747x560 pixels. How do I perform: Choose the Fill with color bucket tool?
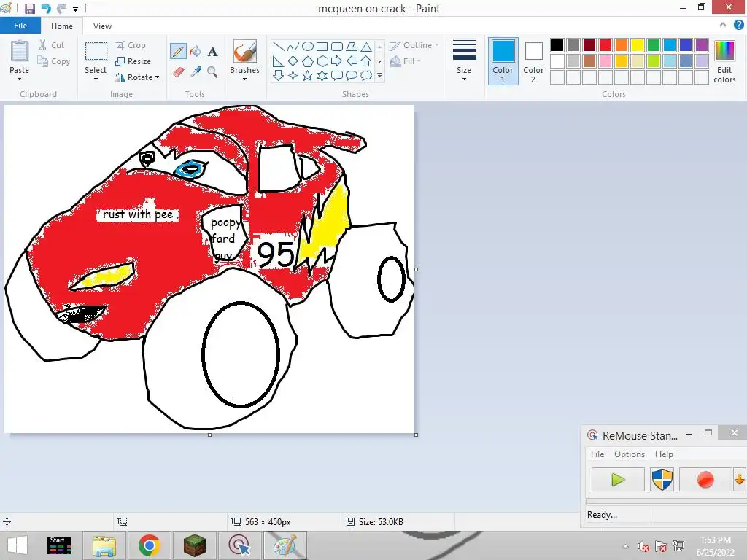click(196, 52)
